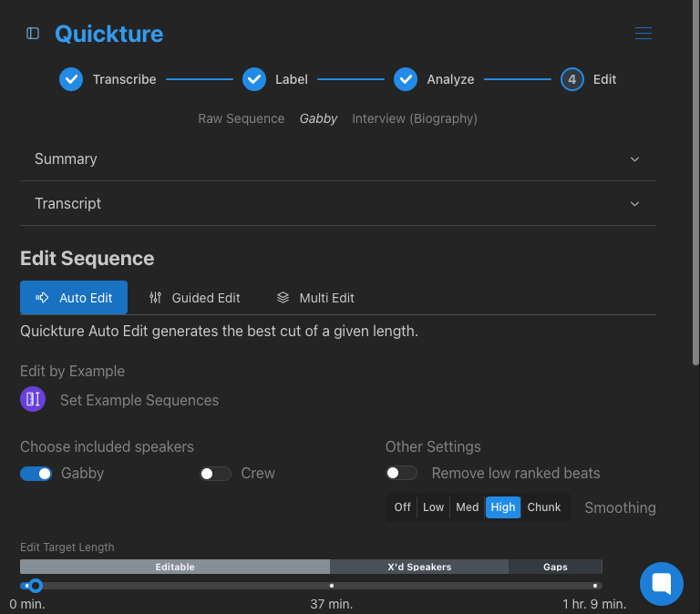Image resolution: width=700 pixels, height=614 pixels.
Task: Click the Quickture logo title
Action: click(109, 34)
